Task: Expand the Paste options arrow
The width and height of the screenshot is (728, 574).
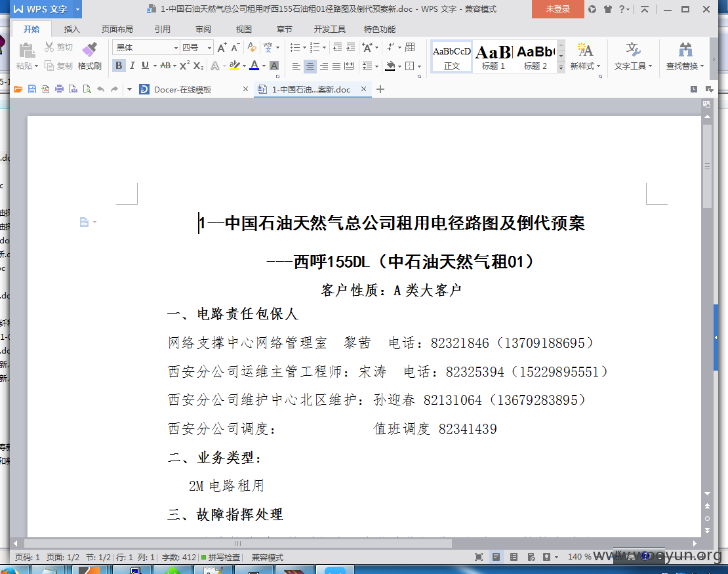Action: (36, 66)
